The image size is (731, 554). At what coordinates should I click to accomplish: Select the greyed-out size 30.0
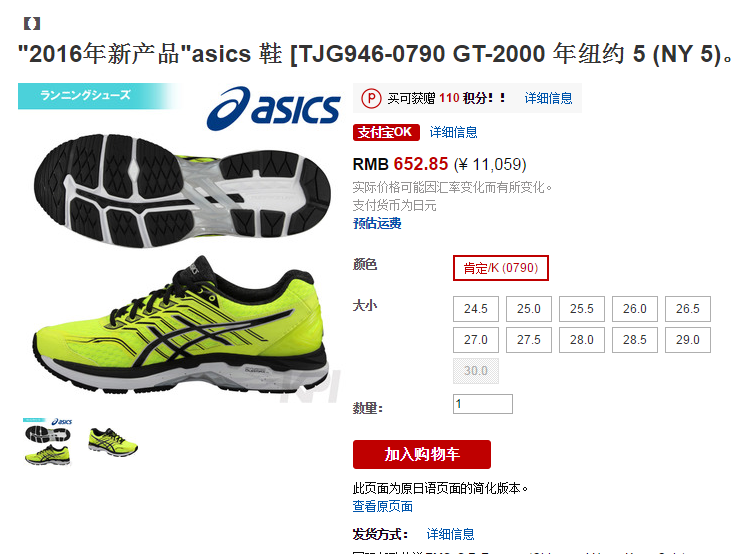(x=476, y=371)
